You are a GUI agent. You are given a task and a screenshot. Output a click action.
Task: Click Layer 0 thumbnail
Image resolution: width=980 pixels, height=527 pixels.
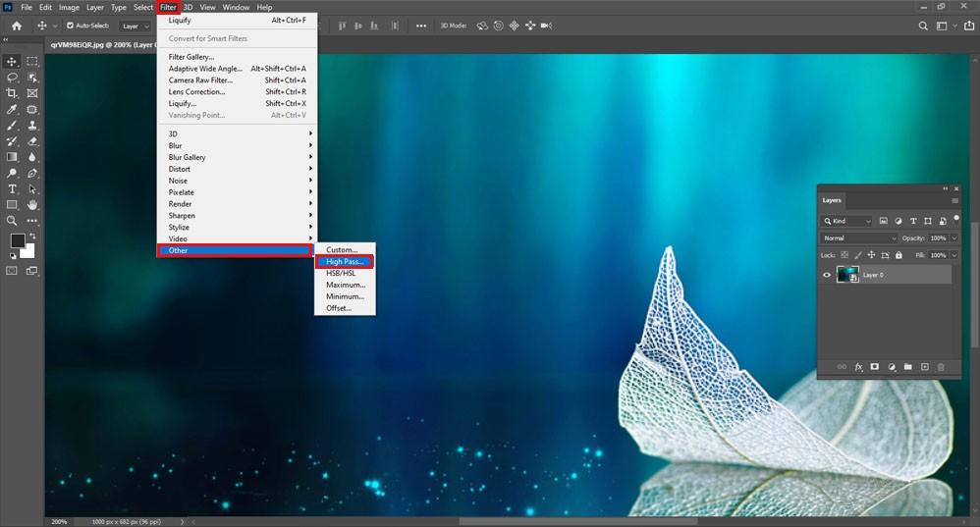847,275
